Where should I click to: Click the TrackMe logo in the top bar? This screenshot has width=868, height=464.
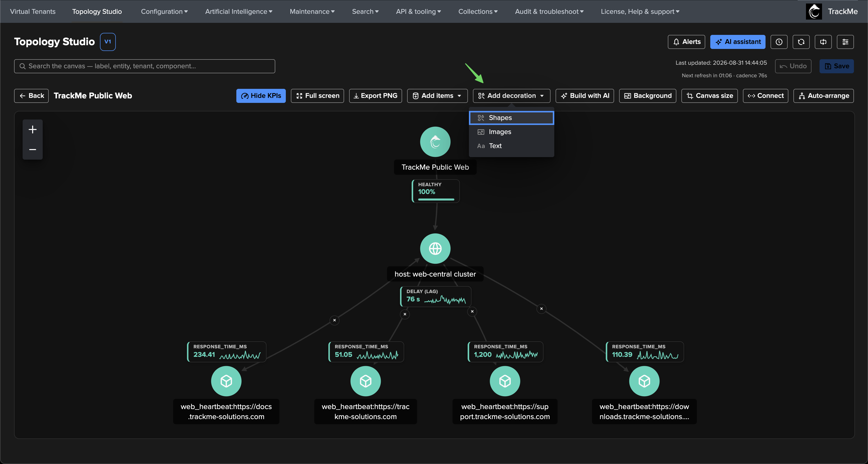coord(814,12)
